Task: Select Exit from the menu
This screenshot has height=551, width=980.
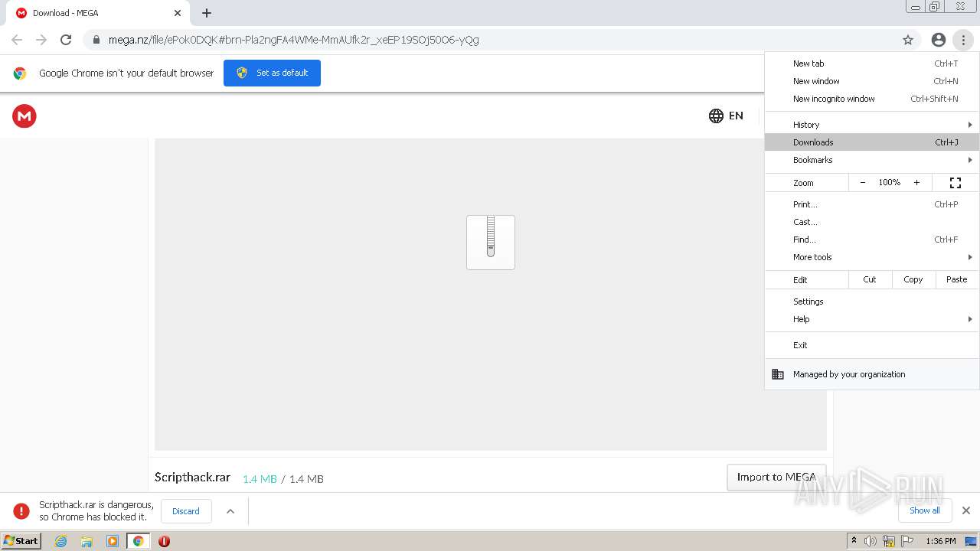Action: tap(872, 345)
